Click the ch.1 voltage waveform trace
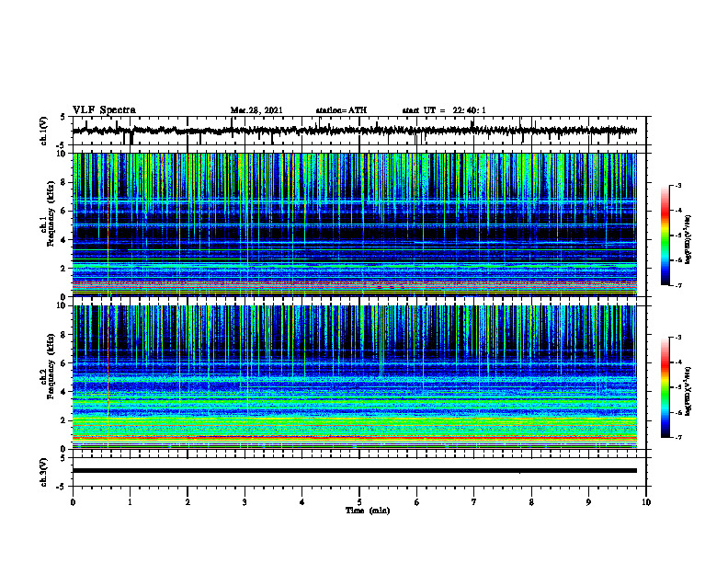Viewport: 728px width, 563px height. tap(355, 131)
